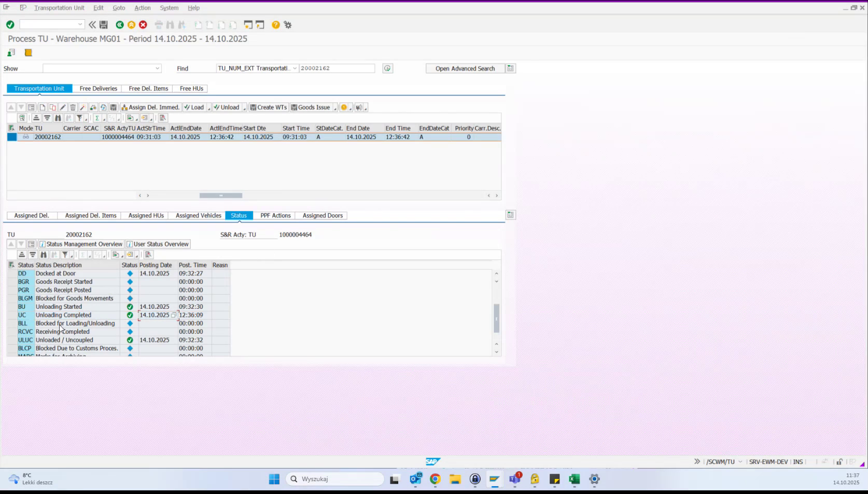868x494 pixels.
Task: Click the Print icon in the standard toolbar
Action: [158, 24]
